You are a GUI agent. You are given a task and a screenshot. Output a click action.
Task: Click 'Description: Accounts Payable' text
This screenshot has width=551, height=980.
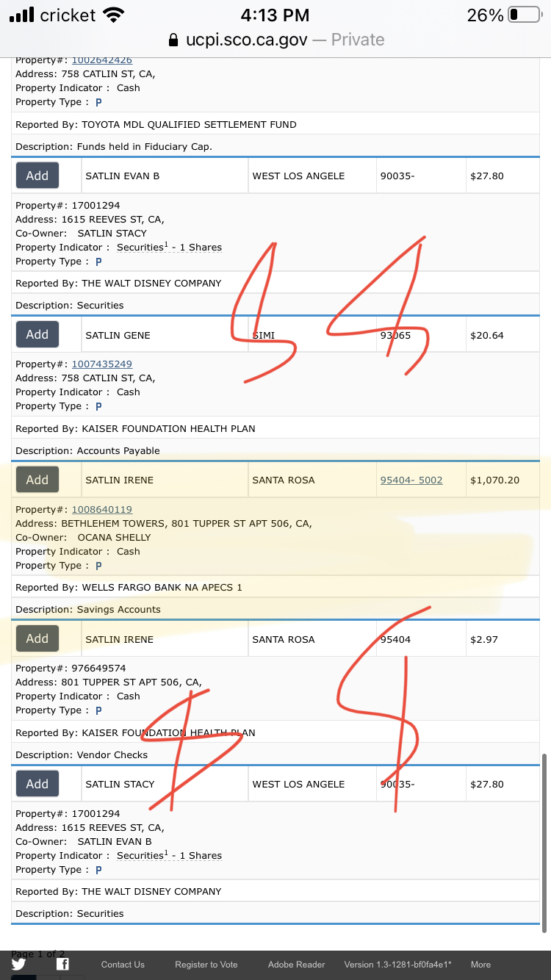87,451
